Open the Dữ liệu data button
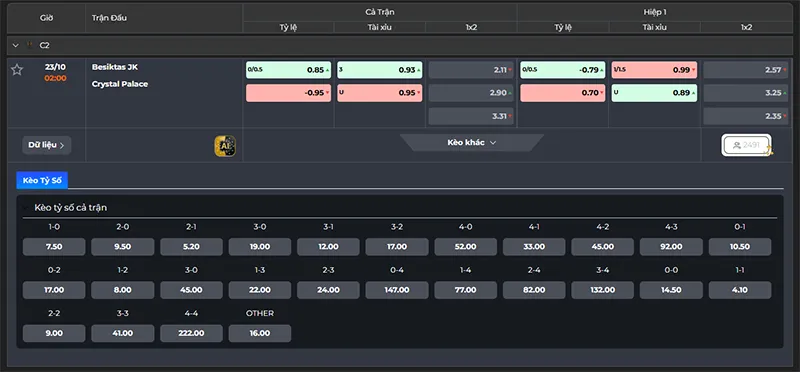Screen dimensions: 800x372 tap(46, 145)
